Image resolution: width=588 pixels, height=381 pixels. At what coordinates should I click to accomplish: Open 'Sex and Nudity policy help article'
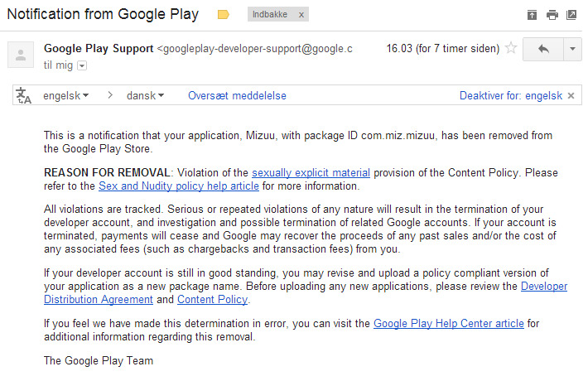tap(179, 186)
